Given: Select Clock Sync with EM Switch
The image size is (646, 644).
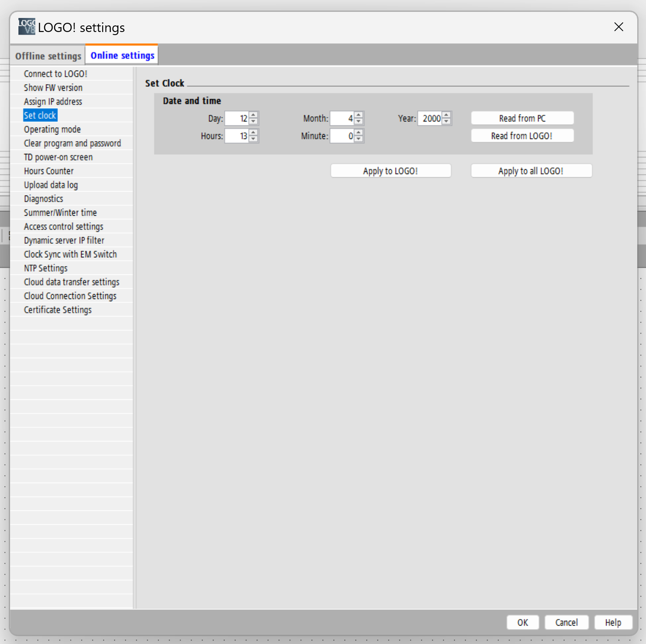Looking at the screenshot, I should tap(70, 254).
